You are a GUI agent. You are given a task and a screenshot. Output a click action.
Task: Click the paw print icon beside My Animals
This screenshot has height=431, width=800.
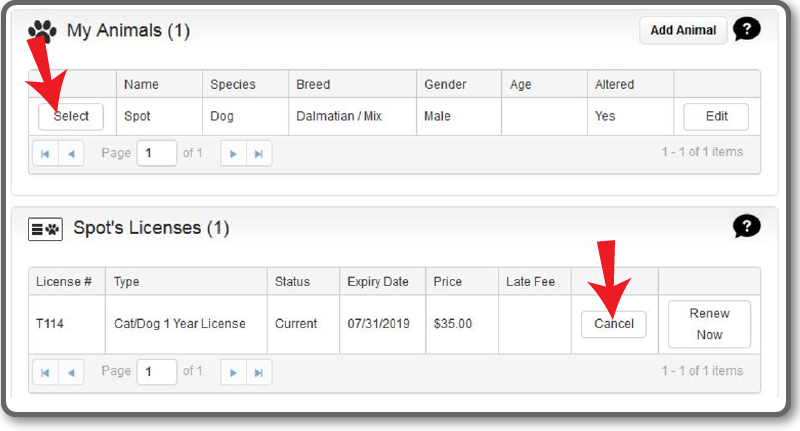[42, 31]
